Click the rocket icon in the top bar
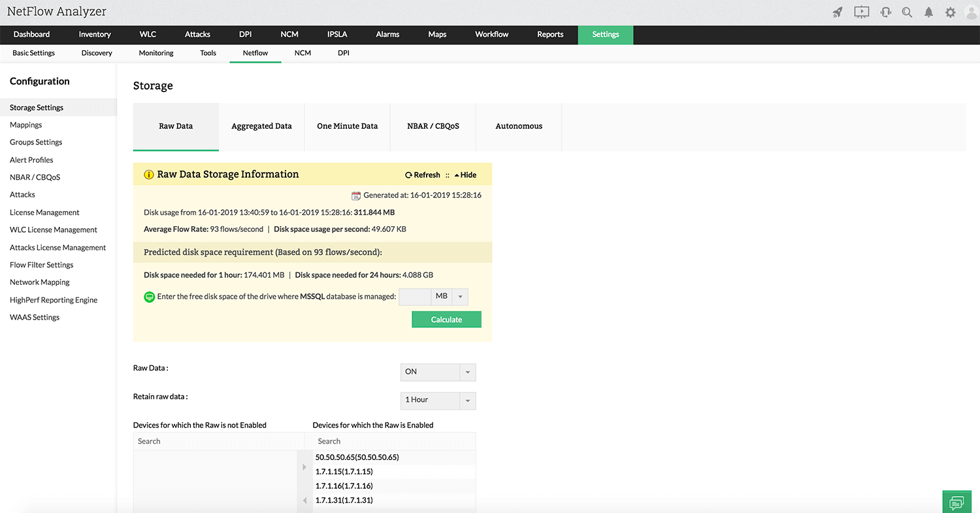The width and height of the screenshot is (980, 513). pos(838,11)
